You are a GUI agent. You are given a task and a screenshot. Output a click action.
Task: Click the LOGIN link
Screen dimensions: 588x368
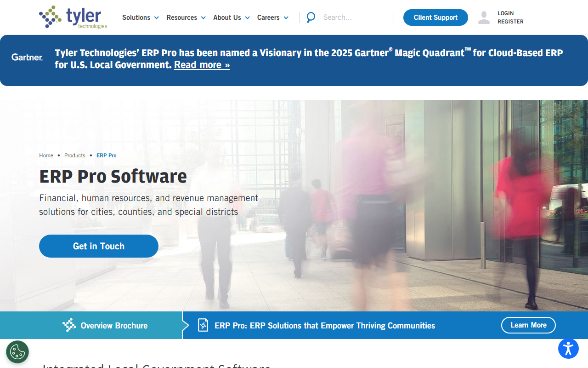coord(505,13)
